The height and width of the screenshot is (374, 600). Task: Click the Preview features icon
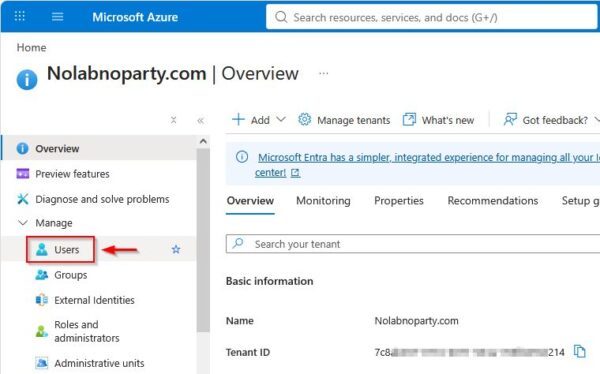(23, 173)
